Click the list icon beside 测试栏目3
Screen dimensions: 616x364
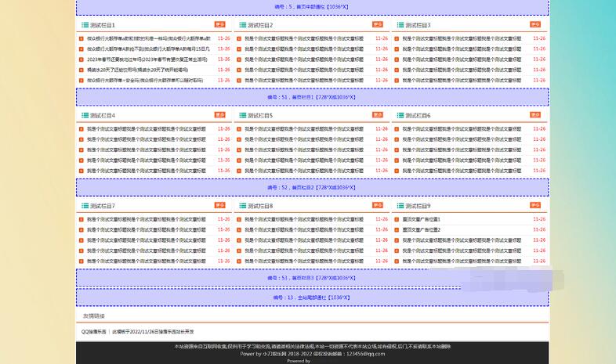tap(400, 25)
